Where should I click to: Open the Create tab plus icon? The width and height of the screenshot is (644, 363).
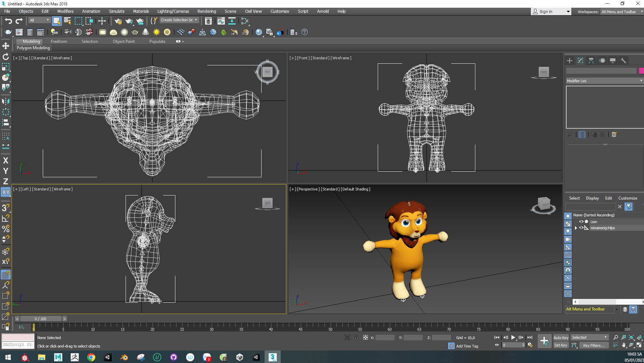(x=570, y=61)
